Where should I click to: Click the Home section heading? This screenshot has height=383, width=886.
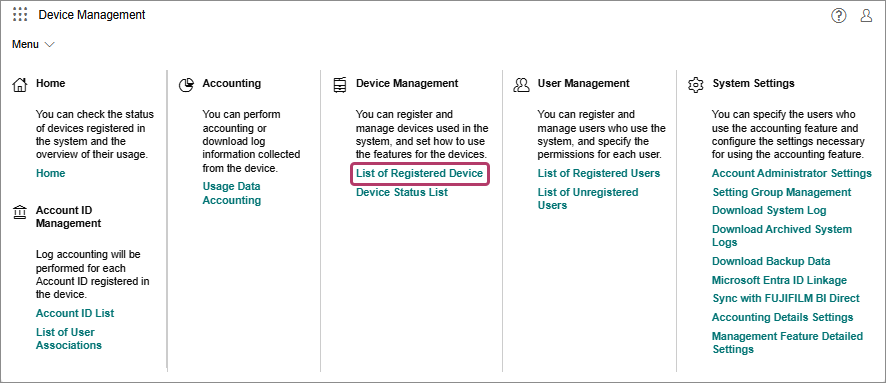[50, 83]
